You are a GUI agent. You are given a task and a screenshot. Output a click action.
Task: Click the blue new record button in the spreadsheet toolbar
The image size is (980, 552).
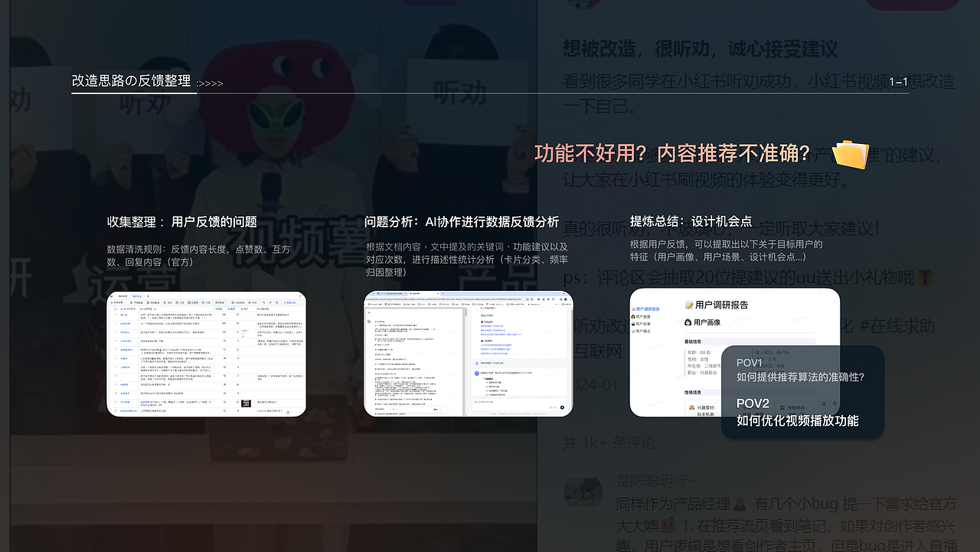tap(289, 302)
